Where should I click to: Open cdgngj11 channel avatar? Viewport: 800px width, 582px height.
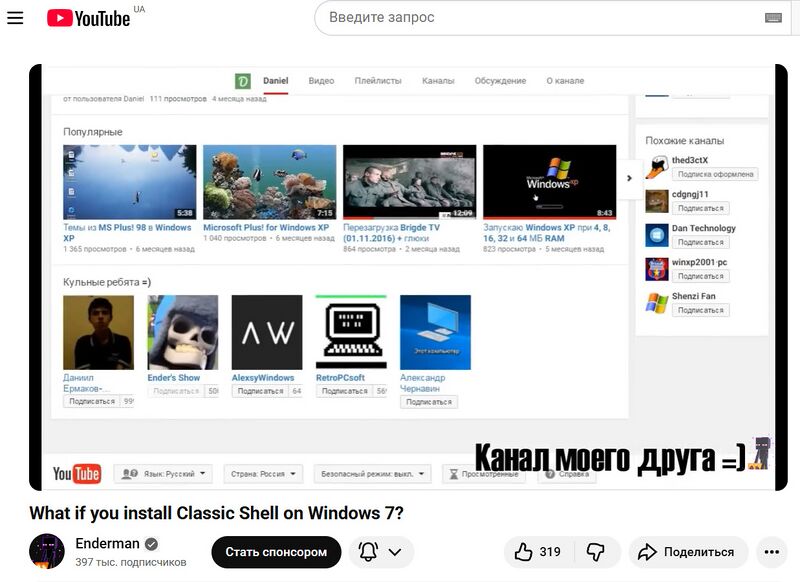click(657, 201)
